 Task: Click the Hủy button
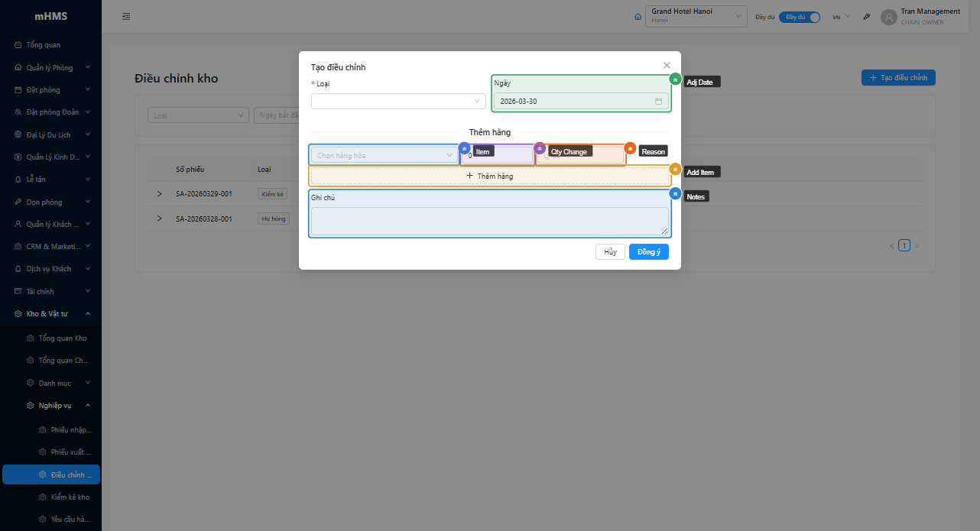tap(610, 252)
